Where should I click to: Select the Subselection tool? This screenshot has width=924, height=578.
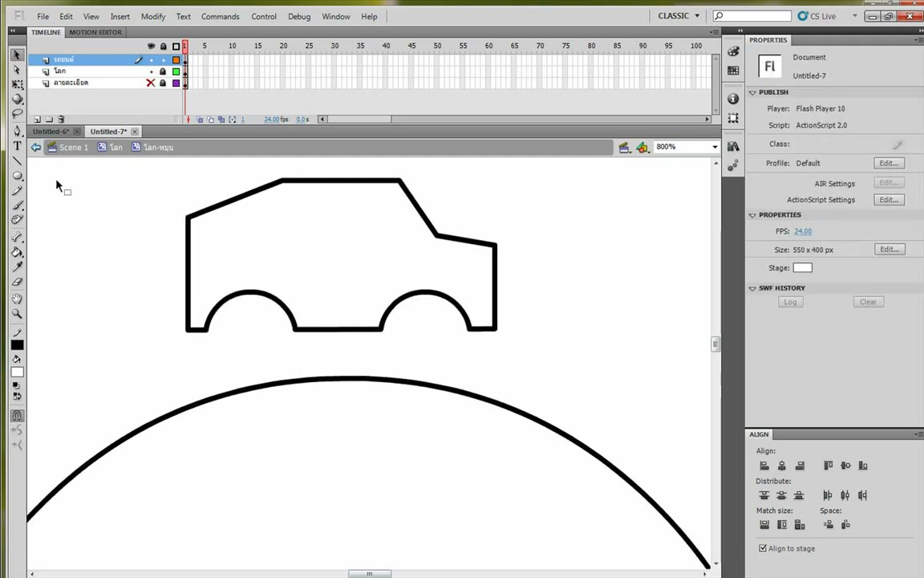[x=17, y=70]
